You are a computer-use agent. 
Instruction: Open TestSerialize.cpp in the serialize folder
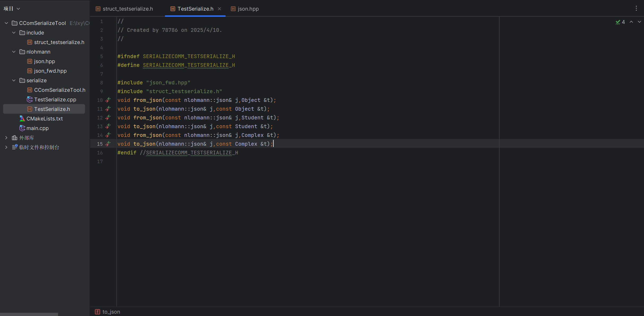click(55, 99)
